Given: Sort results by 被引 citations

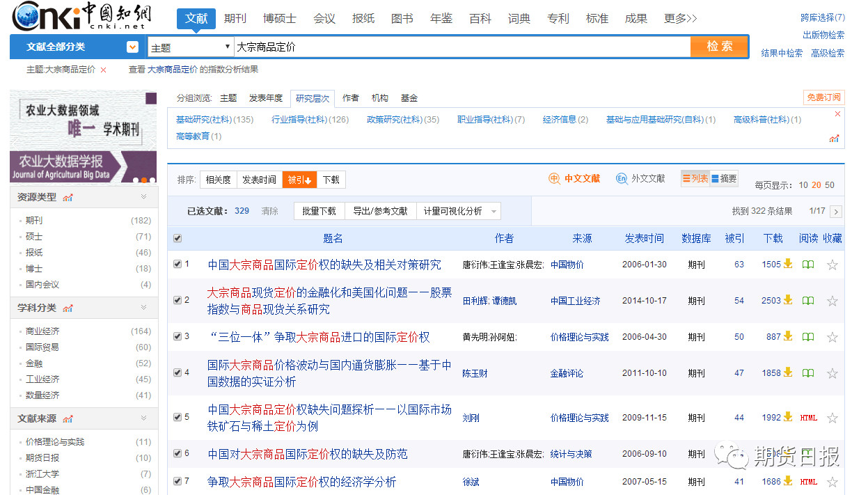Looking at the screenshot, I should point(299,180).
